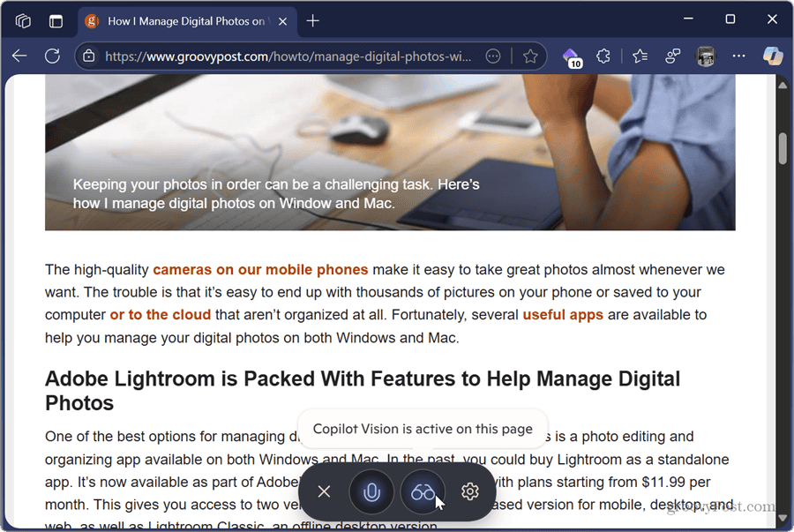The image size is (794, 532).
Task: Open the user profile picture
Action: tap(706, 56)
